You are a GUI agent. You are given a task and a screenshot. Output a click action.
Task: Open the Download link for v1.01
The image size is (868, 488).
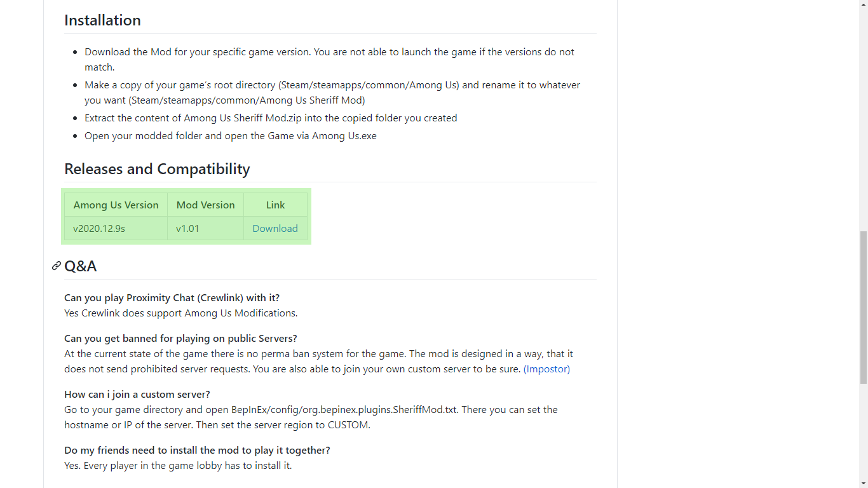click(x=275, y=229)
